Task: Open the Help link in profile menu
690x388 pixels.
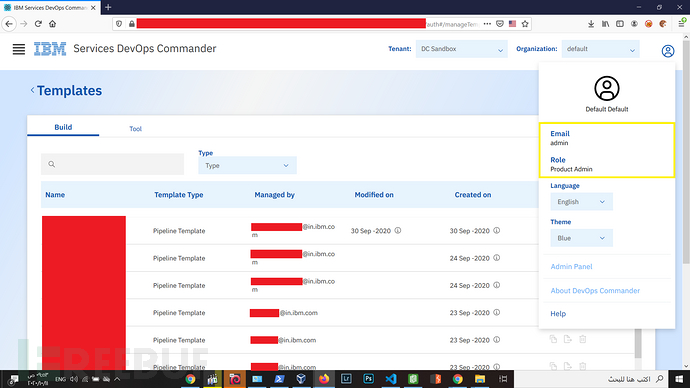Action: (x=558, y=314)
